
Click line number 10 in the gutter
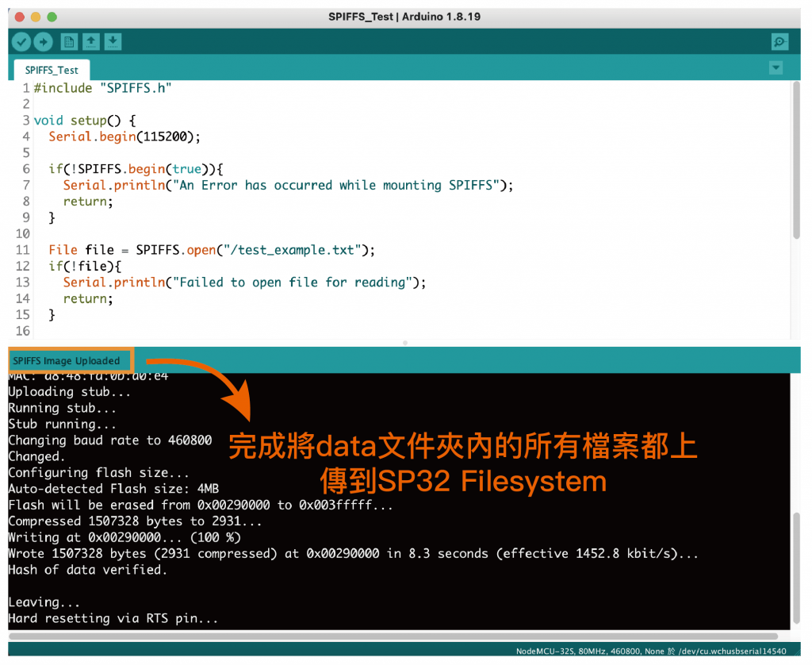pyautogui.click(x=23, y=234)
